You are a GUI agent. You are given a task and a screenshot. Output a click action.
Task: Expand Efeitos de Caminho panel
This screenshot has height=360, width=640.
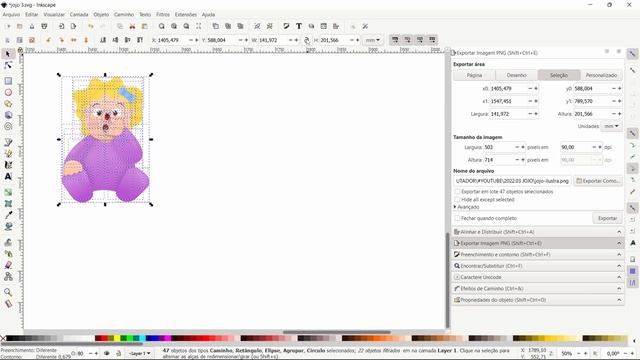click(538, 289)
